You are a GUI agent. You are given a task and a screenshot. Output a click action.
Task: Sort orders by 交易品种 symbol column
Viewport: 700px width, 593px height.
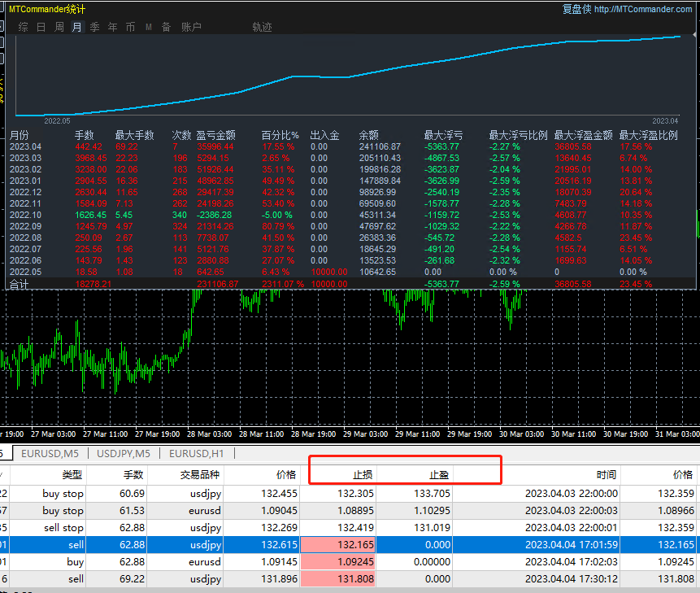[x=185, y=475]
